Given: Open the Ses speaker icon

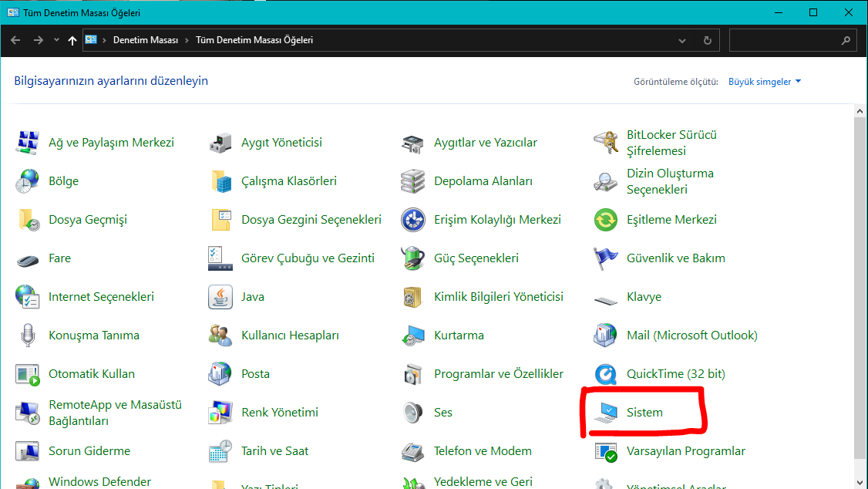Looking at the screenshot, I should (x=413, y=413).
